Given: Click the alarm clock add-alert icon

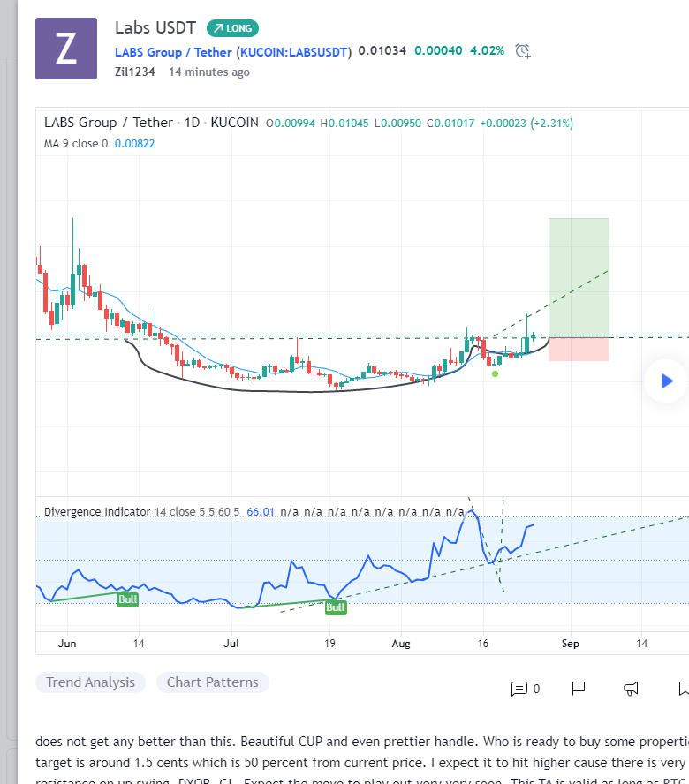Looking at the screenshot, I should pos(523,50).
